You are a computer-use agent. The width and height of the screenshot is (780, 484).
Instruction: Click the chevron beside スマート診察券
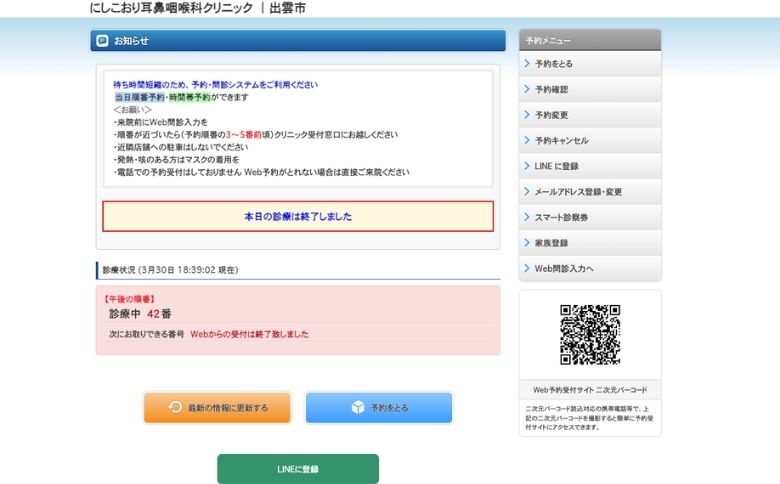(x=527, y=217)
